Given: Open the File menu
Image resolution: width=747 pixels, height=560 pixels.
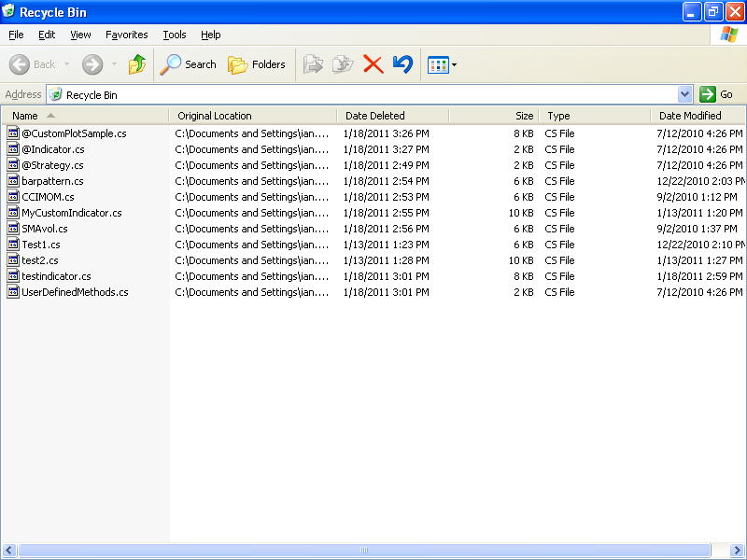Looking at the screenshot, I should (x=16, y=35).
